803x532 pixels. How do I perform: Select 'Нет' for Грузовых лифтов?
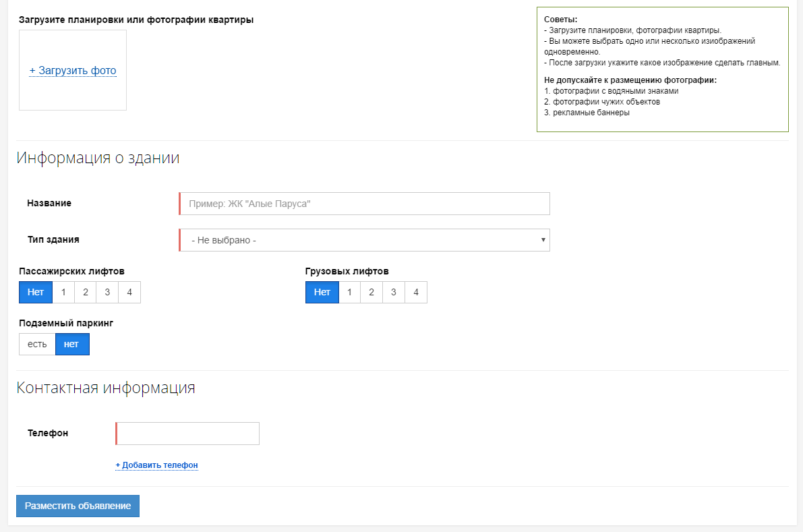click(x=322, y=293)
